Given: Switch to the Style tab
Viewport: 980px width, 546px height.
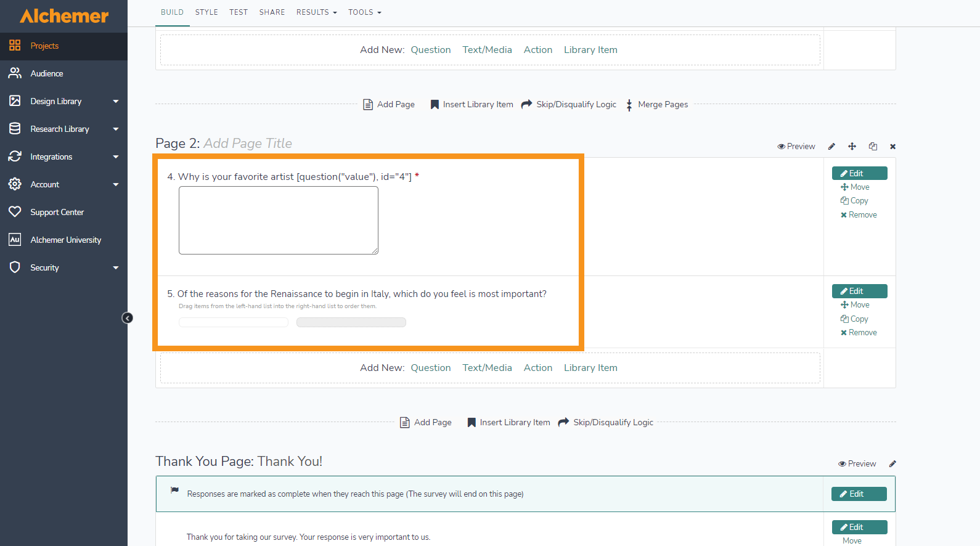Looking at the screenshot, I should click(x=206, y=12).
